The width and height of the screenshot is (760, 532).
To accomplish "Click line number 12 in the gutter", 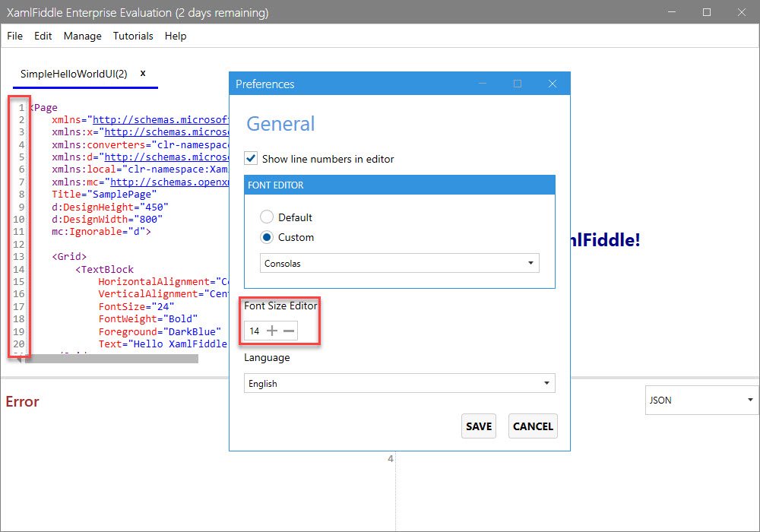I will [18, 245].
